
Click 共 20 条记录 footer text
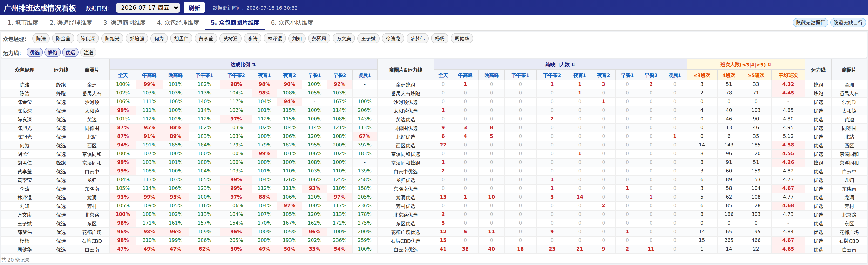click(15, 260)
